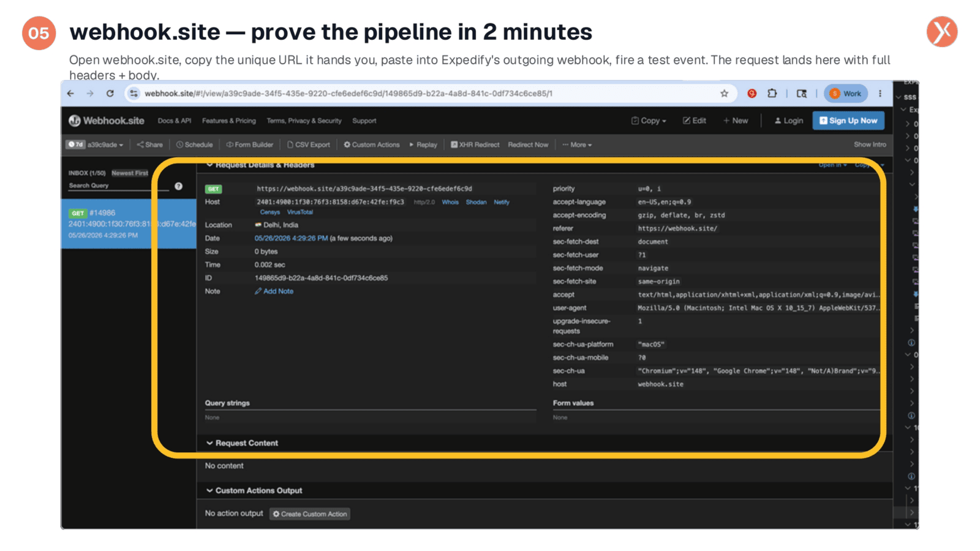The image size is (980, 551).
Task: Click the Netify link
Action: pyautogui.click(x=502, y=202)
